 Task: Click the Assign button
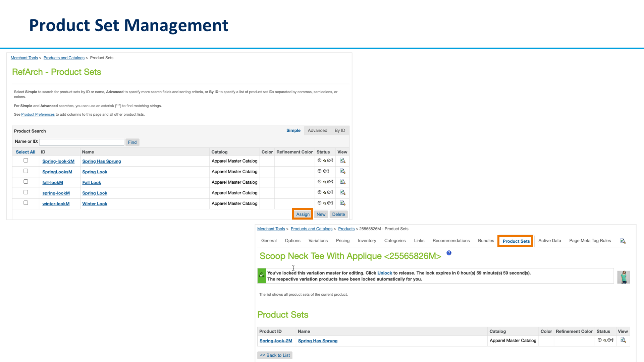click(x=303, y=214)
